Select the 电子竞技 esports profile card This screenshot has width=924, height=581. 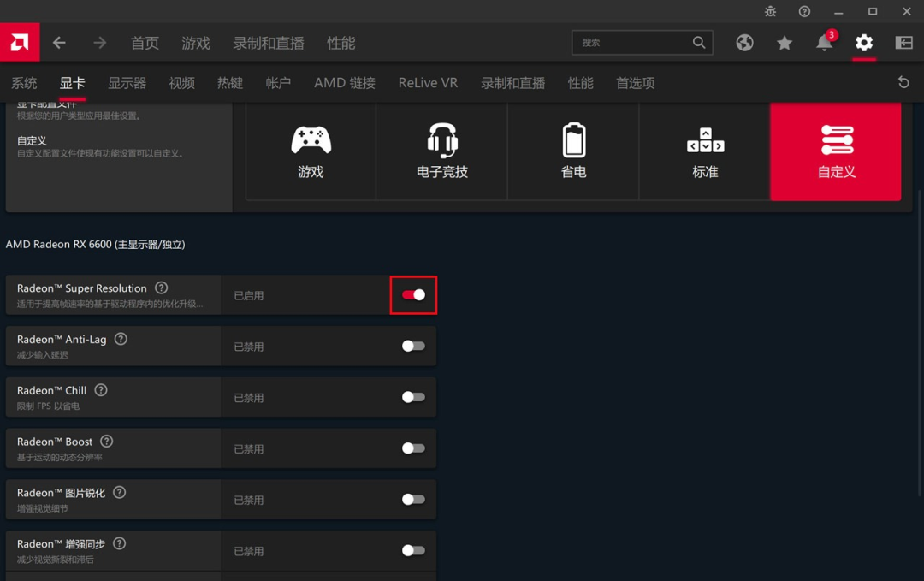(x=442, y=151)
